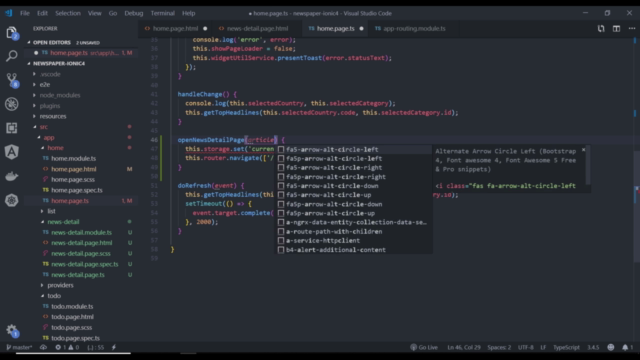This screenshot has width=640, height=360.
Task: Select a-route-path-with-children suggestion
Action: 353,231
